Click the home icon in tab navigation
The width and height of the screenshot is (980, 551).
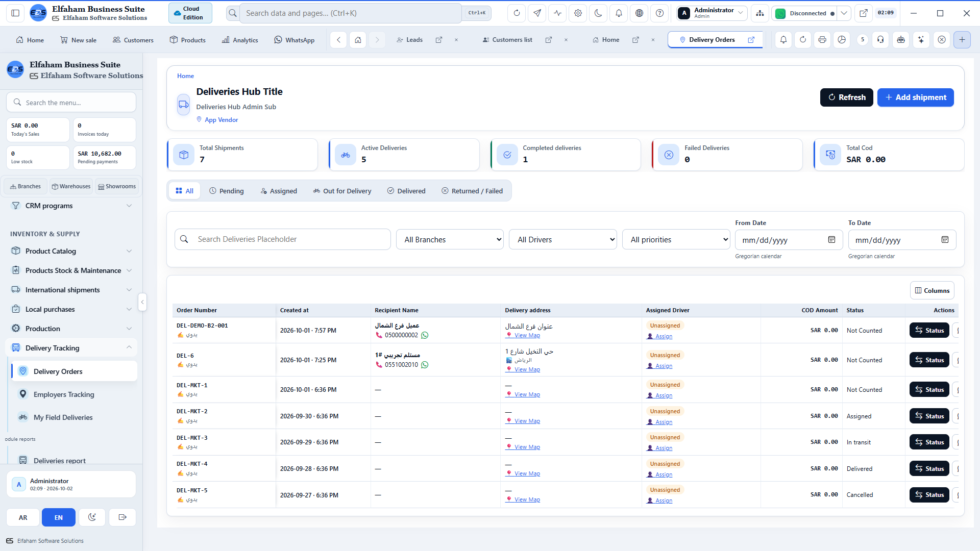(x=358, y=40)
